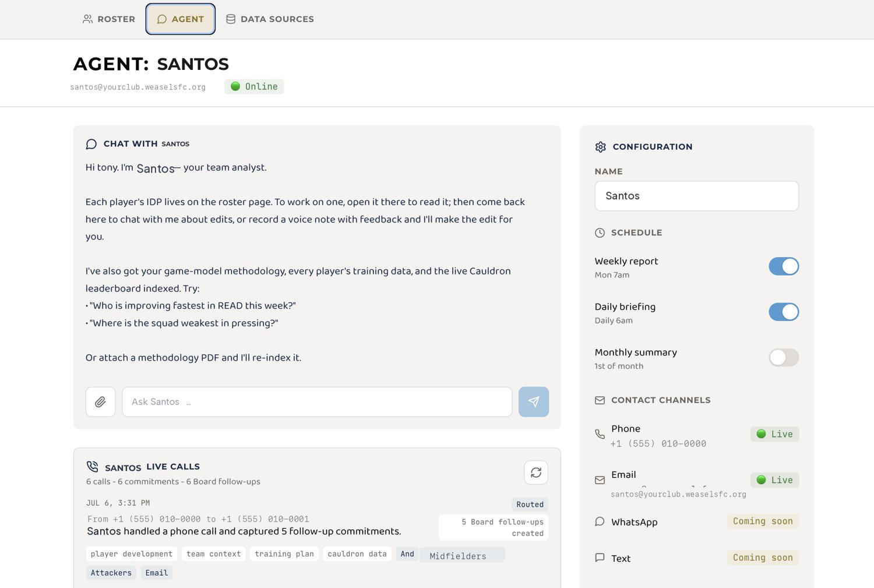This screenshot has width=874, height=588.
Task: Click the 1st of month schedule text
Action: tap(619, 366)
